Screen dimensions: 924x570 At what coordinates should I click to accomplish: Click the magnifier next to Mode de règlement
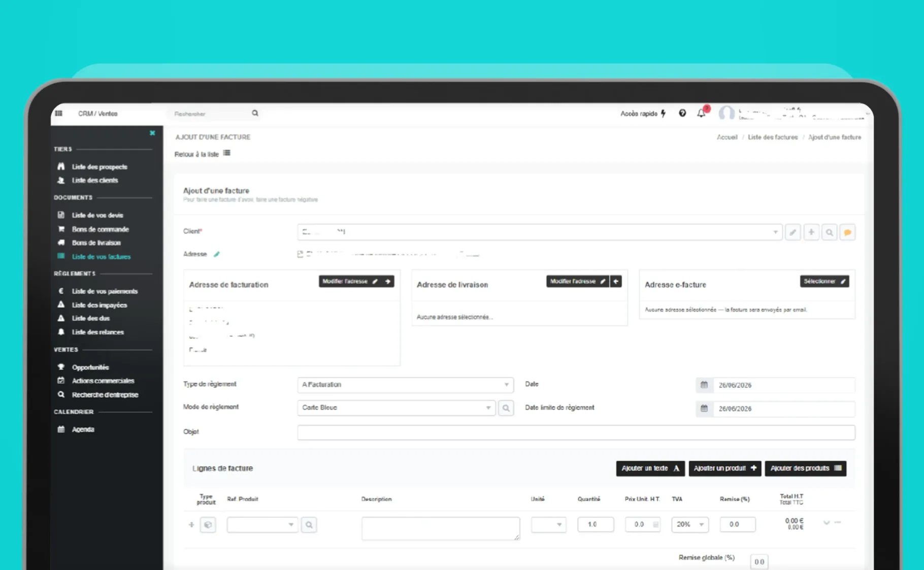tap(506, 408)
